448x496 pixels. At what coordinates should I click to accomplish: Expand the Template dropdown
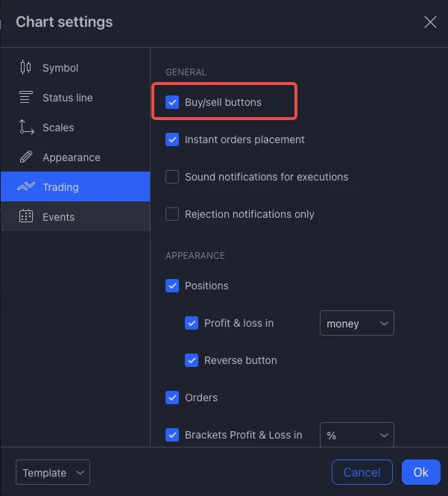tap(52, 473)
